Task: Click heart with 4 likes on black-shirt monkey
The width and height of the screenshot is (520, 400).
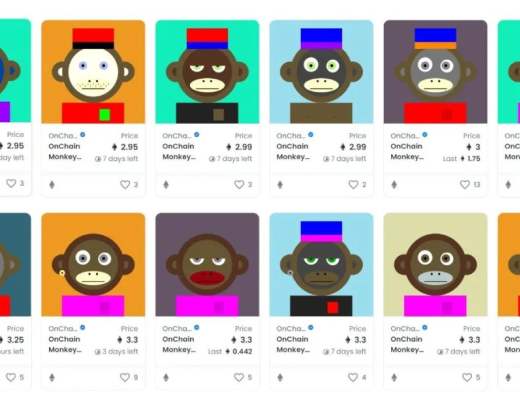Action: [353, 377]
